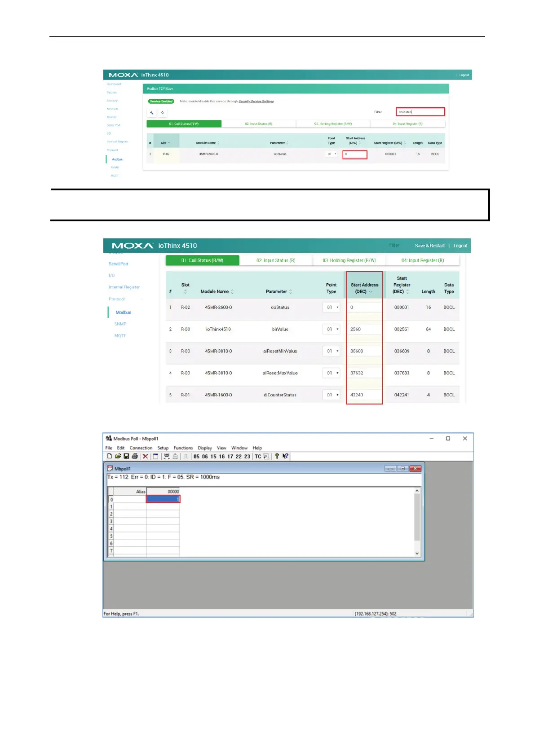Switch to 04: Input Register (R) tab in lower page
Viewport: 535px width, 756px height.
(423, 260)
